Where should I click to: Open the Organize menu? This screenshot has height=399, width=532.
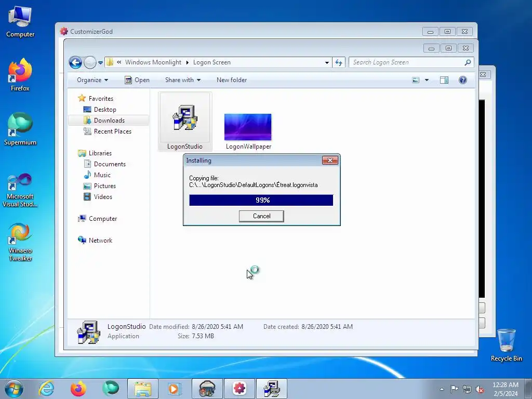[92, 80]
